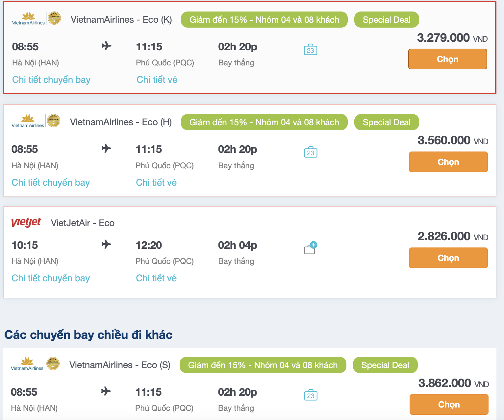
Task: View 'Chi tiết vé' for VietJetAir flight
Action: tap(156, 278)
